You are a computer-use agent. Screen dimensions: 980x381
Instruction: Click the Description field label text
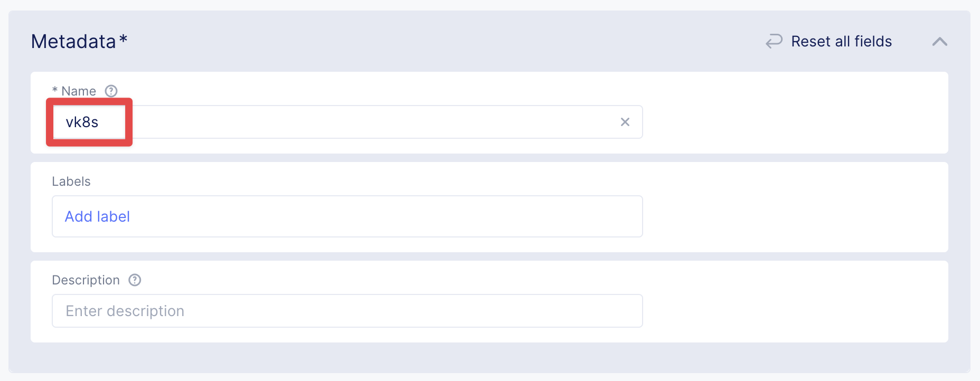86,280
